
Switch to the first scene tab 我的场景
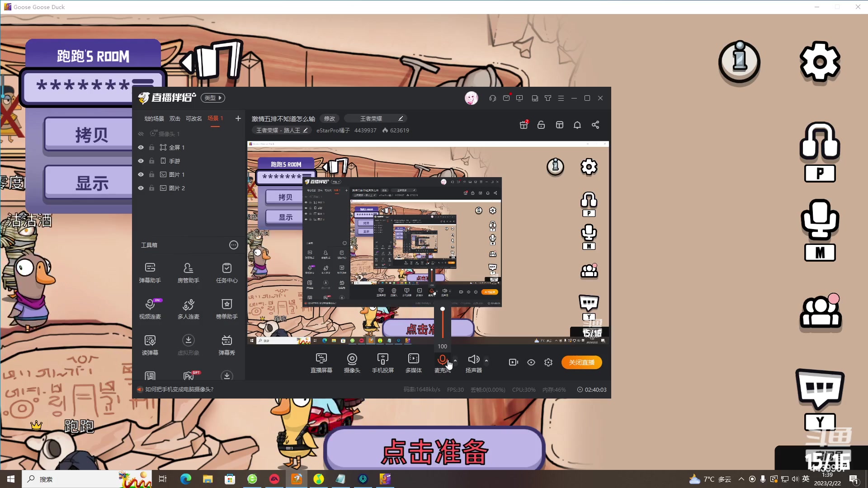[154, 118]
